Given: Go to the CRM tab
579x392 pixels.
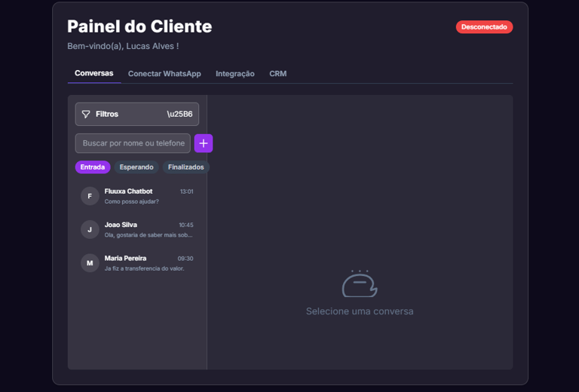Looking at the screenshot, I should (277, 73).
